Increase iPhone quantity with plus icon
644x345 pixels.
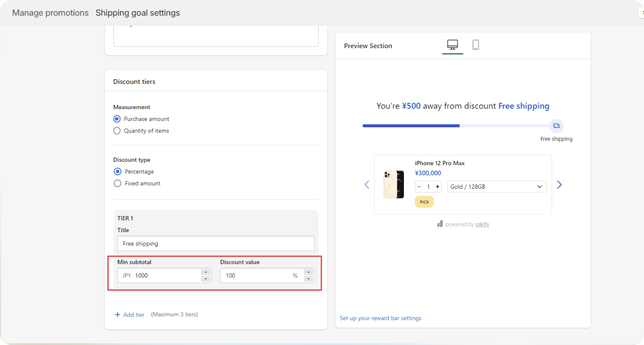pyautogui.click(x=438, y=187)
